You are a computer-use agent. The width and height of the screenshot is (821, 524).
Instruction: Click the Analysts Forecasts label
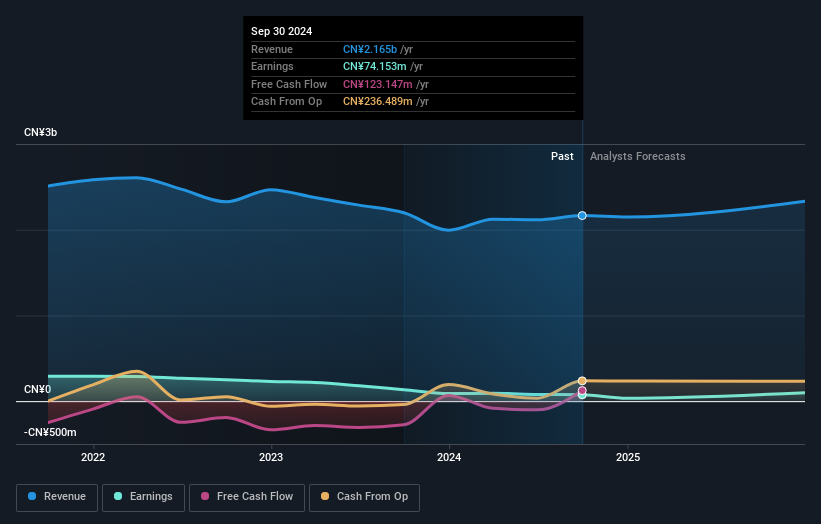[x=637, y=156]
